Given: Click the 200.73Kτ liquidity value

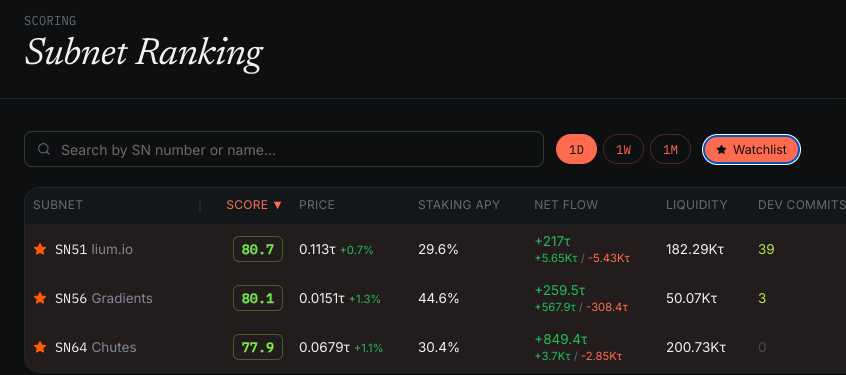Looking at the screenshot, I should 696,347.
